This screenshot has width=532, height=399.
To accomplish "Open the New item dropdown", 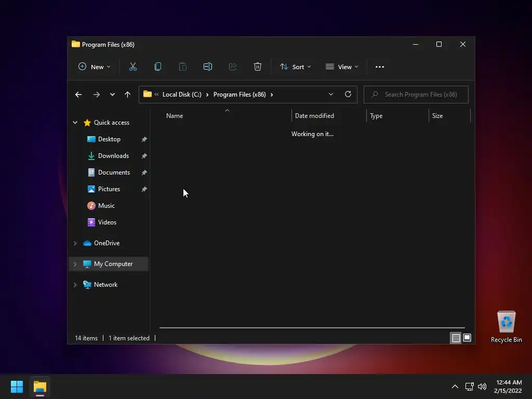I will (95, 67).
